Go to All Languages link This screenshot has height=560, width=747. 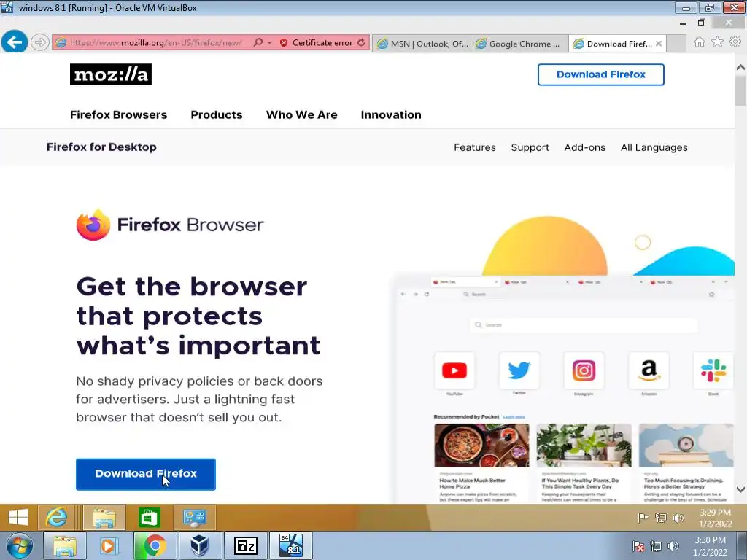pos(654,147)
